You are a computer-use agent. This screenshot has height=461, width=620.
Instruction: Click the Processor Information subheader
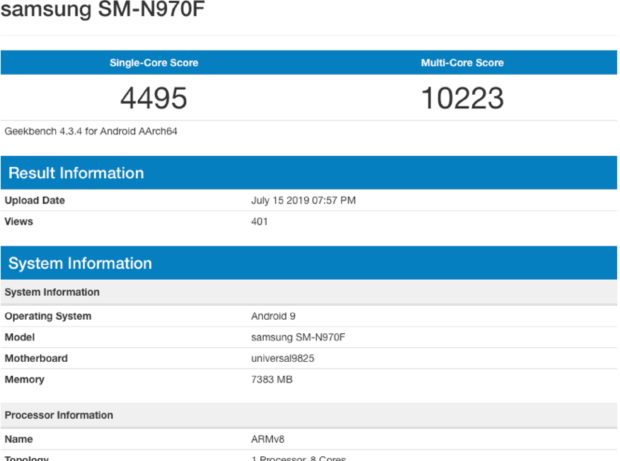pyautogui.click(x=309, y=415)
